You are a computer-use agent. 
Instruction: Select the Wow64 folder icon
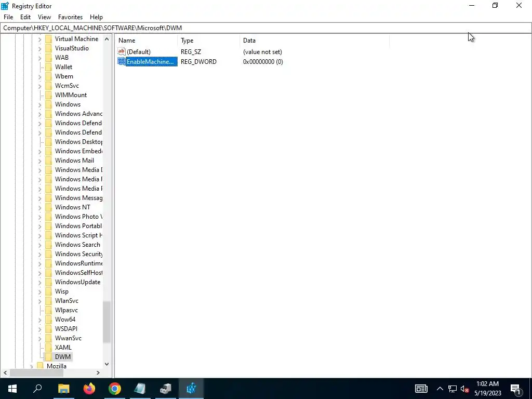tap(48, 320)
